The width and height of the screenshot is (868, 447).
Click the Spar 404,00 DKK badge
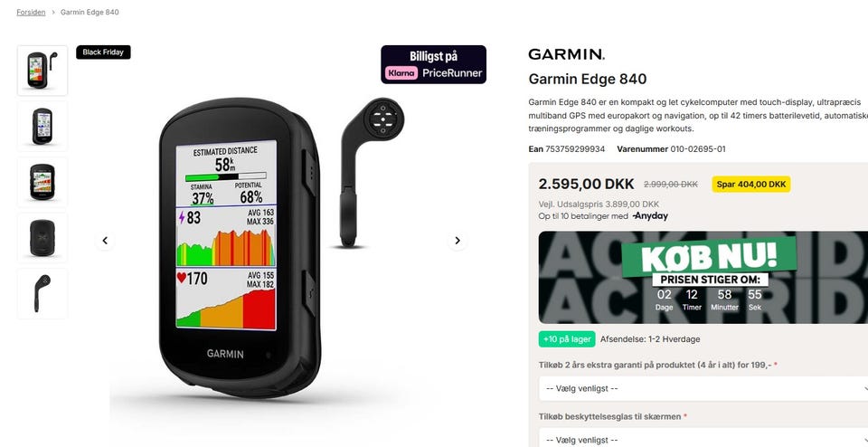[x=751, y=185]
